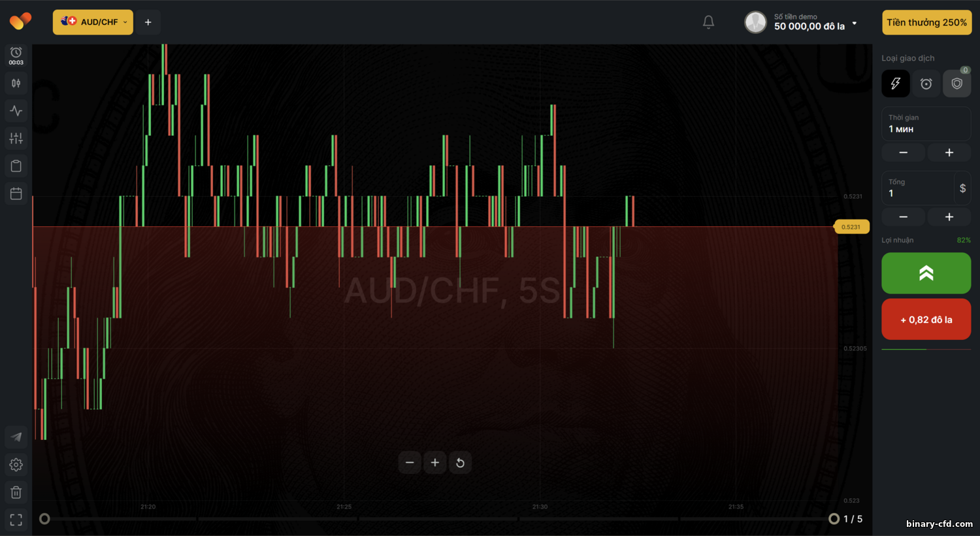Open the candlestick chart type selector

pyautogui.click(x=16, y=83)
